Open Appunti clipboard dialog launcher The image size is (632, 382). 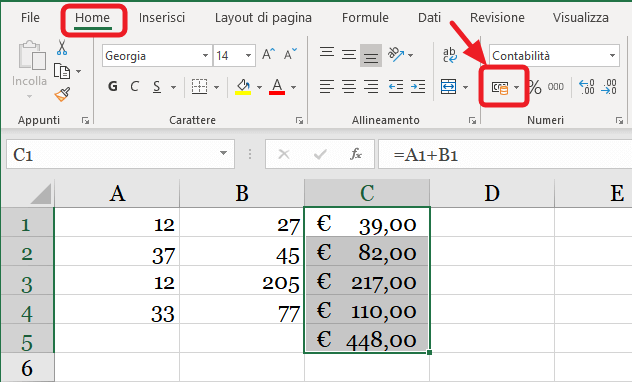[85, 120]
